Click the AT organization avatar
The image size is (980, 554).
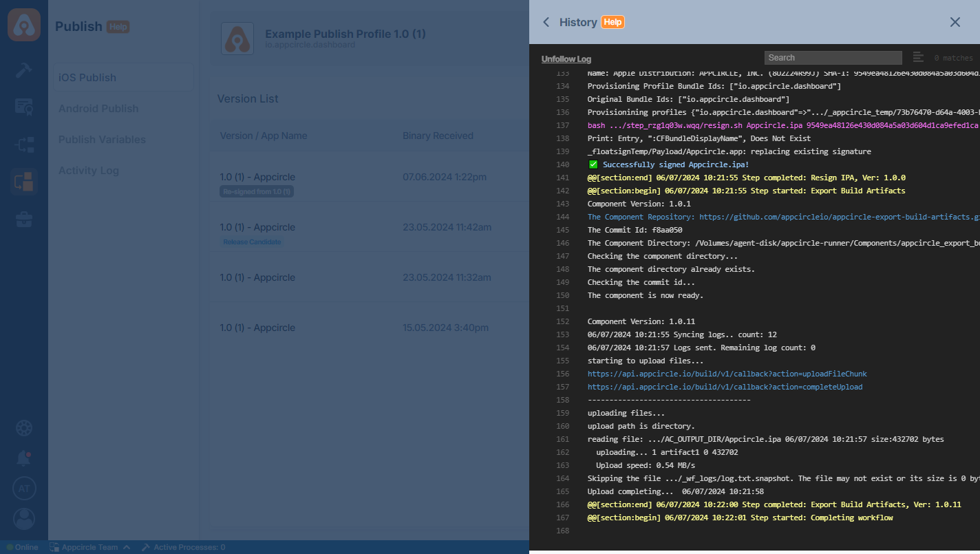pyautogui.click(x=24, y=489)
